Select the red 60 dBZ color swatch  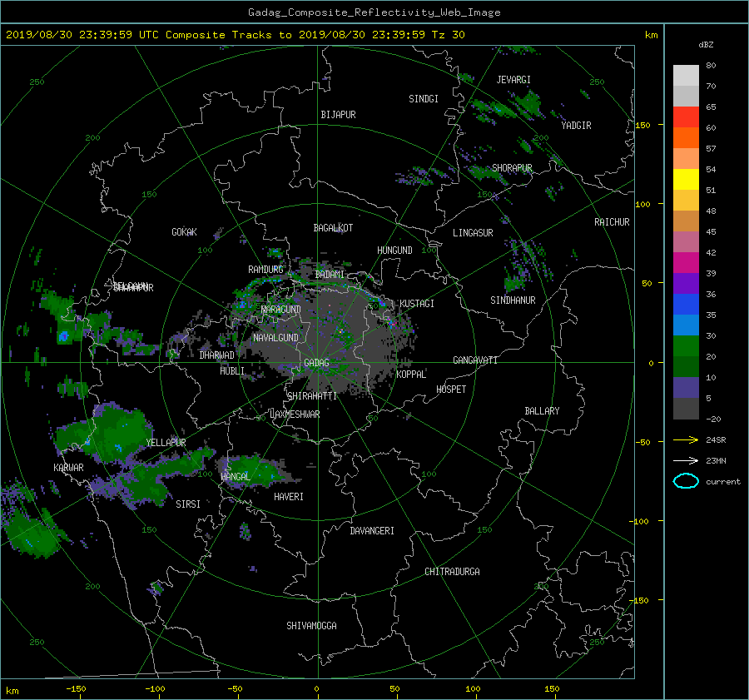(686, 117)
